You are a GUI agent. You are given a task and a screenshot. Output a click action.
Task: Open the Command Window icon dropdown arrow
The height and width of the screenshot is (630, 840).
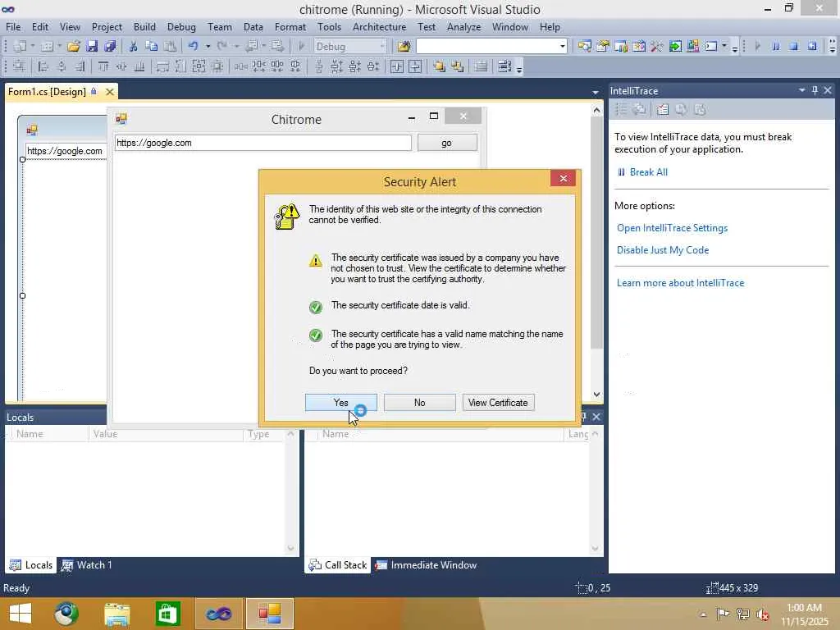(x=724, y=47)
